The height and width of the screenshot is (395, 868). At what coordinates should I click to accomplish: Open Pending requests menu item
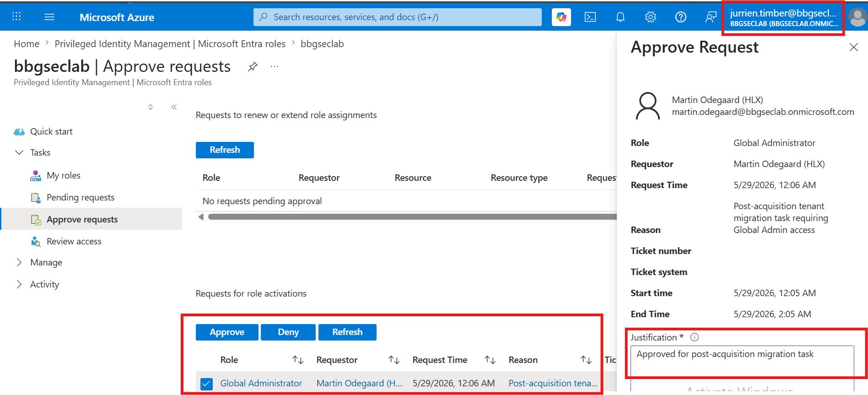[81, 198]
